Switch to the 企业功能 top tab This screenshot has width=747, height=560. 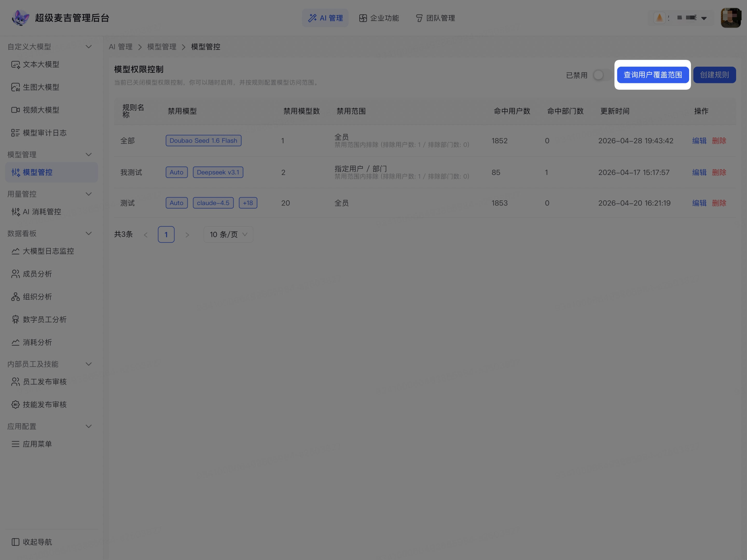pyautogui.click(x=379, y=18)
